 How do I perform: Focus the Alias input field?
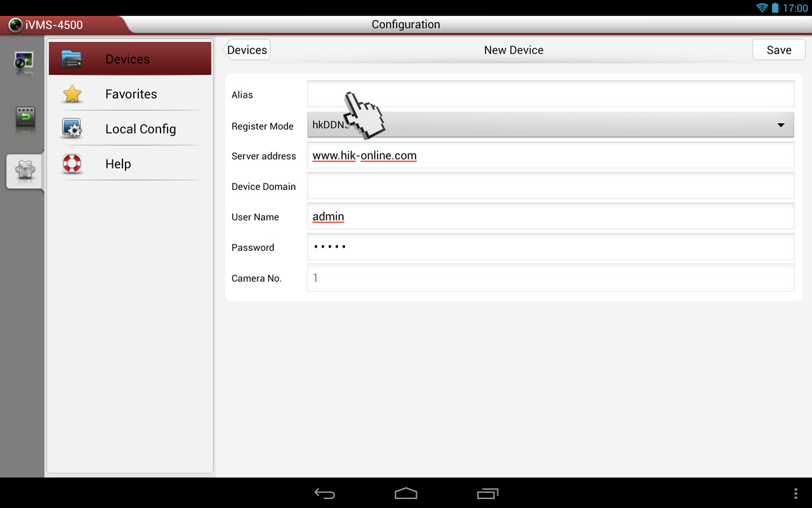click(551, 94)
